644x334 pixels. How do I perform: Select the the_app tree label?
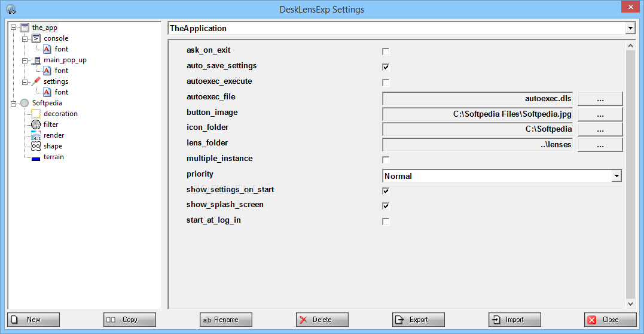45,28
